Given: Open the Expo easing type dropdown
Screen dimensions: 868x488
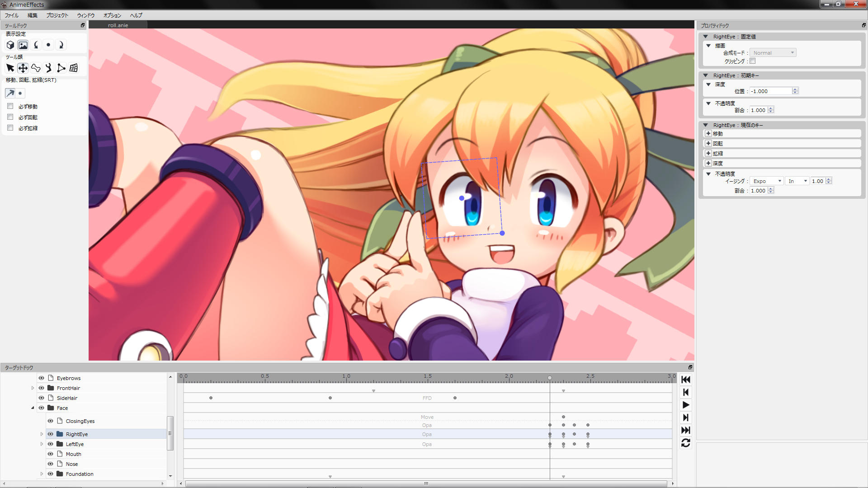Looking at the screenshot, I should pos(766,181).
